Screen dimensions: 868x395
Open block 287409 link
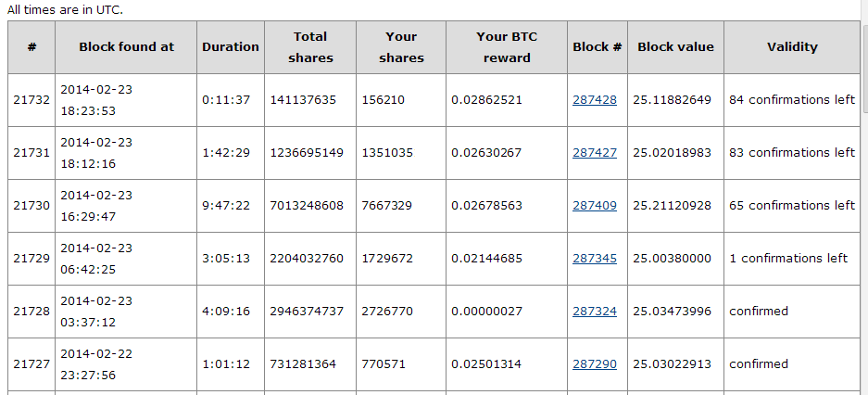point(595,206)
